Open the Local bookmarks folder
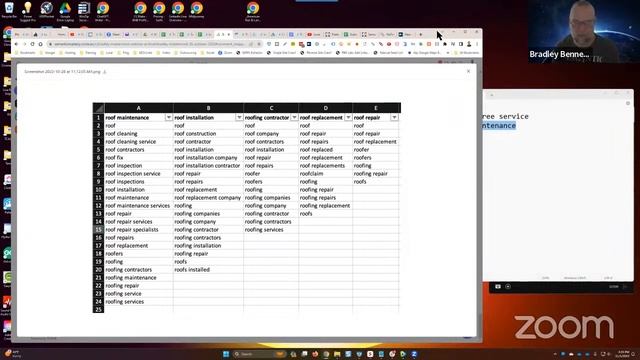The height and width of the screenshot is (360, 640). point(107,53)
